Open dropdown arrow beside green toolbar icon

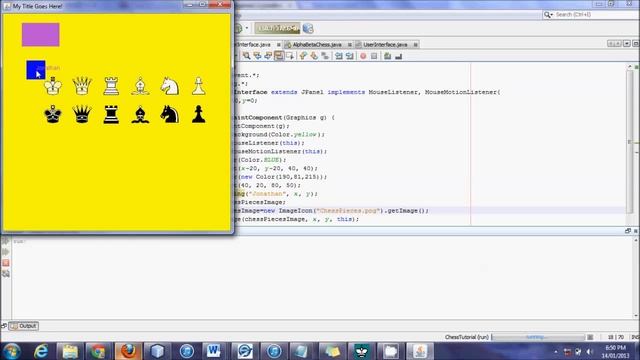pyautogui.click(x=247, y=29)
